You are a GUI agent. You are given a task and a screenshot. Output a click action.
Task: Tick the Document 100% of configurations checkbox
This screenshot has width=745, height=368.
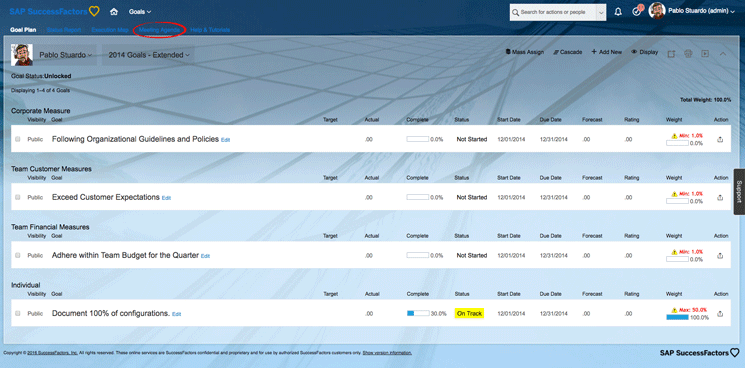[x=18, y=313]
